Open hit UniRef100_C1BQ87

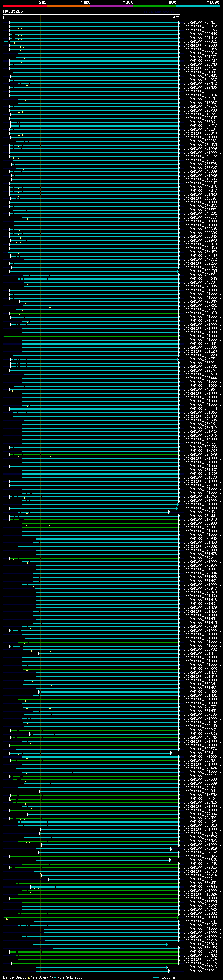coord(200,103)
